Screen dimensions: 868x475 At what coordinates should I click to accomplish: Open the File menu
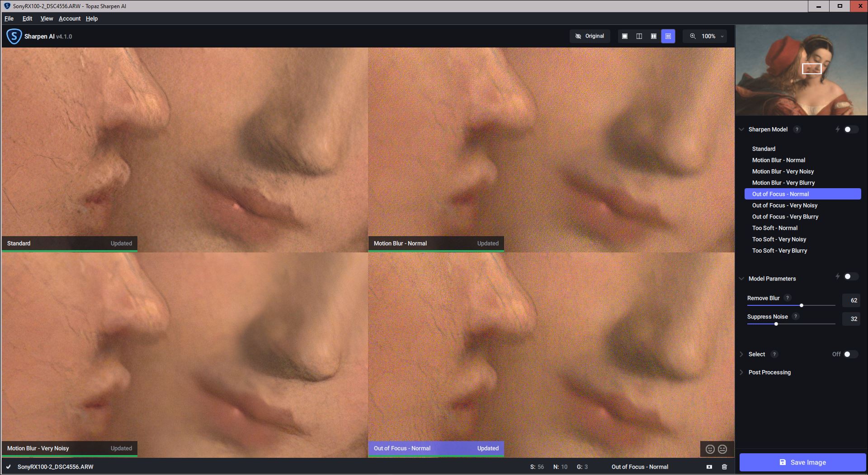(x=9, y=19)
